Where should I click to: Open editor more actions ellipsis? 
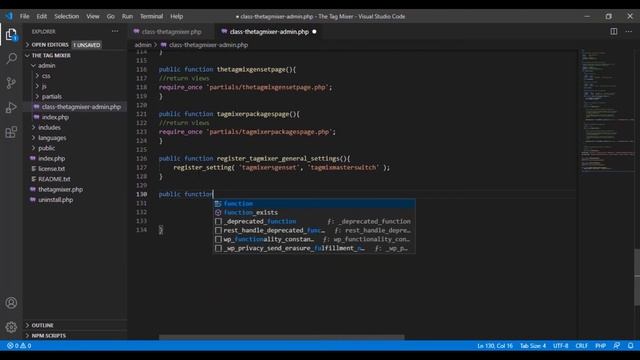coord(629,31)
